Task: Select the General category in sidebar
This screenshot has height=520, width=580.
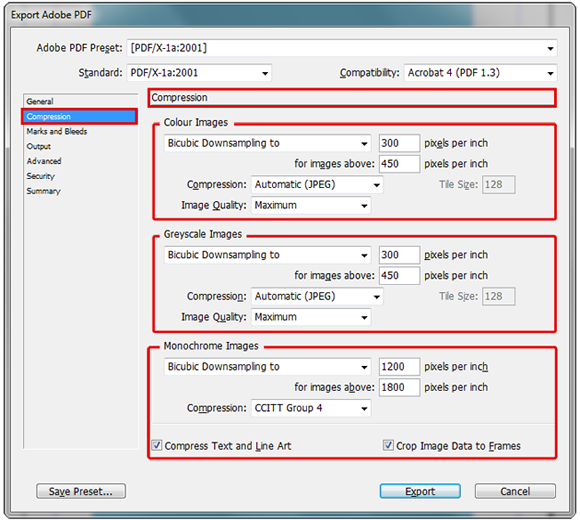Action: 40,101
